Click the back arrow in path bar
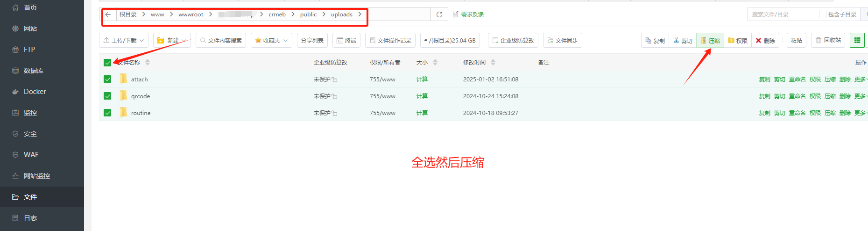The image size is (868, 231). pos(108,14)
